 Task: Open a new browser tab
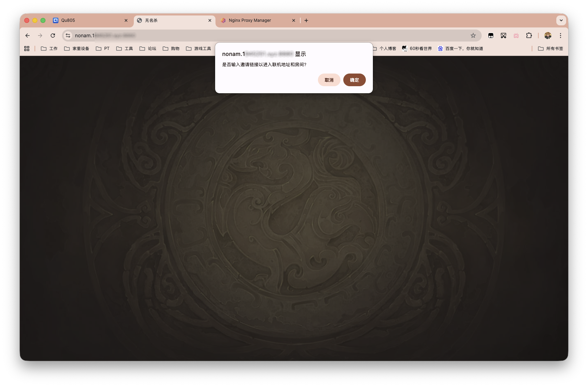[306, 20]
